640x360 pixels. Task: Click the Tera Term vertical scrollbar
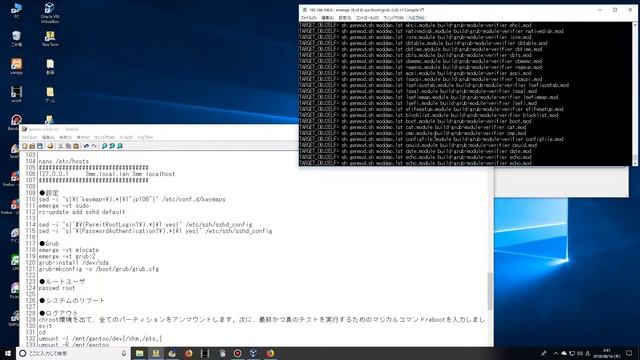coord(635,94)
